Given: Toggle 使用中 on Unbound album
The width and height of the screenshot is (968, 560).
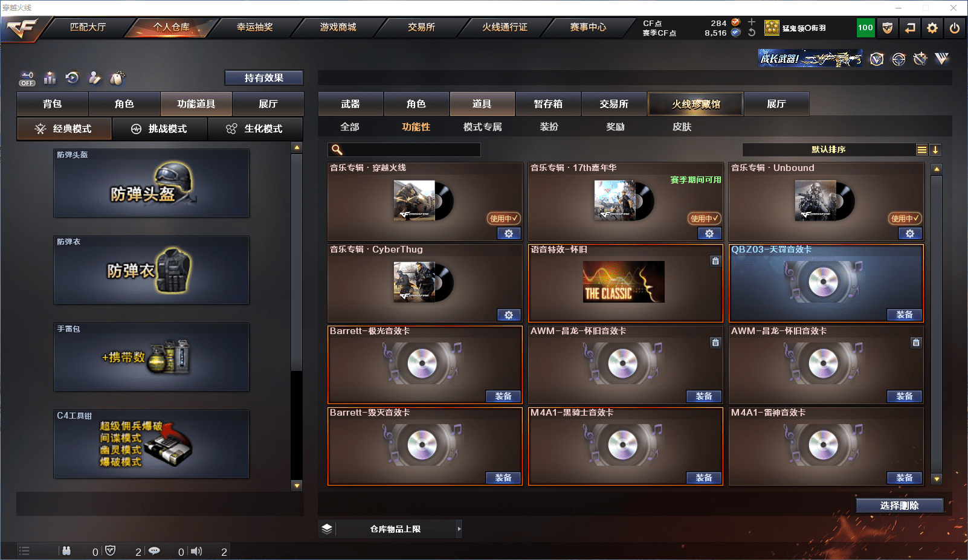Looking at the screenshot, I should pyautogui.click(x=905, y=218).
